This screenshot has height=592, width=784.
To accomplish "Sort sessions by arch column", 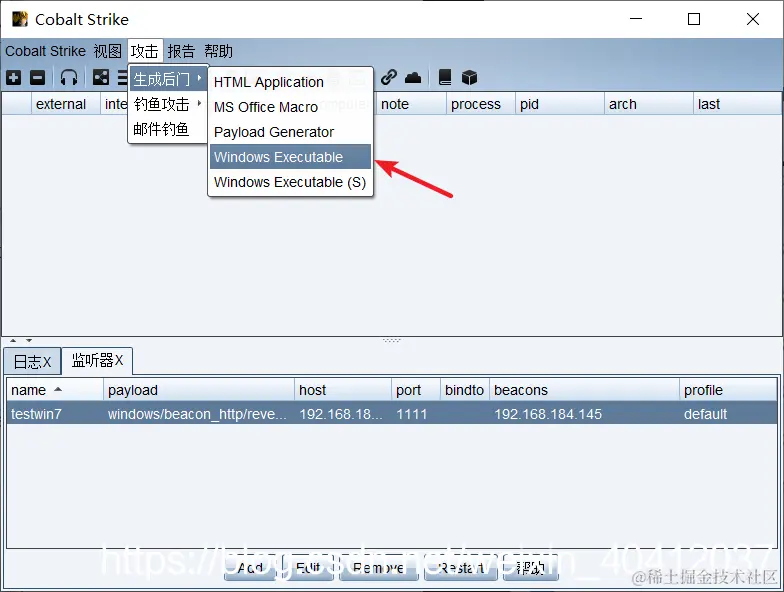I will pyautogui.click(x=648, y=104).
